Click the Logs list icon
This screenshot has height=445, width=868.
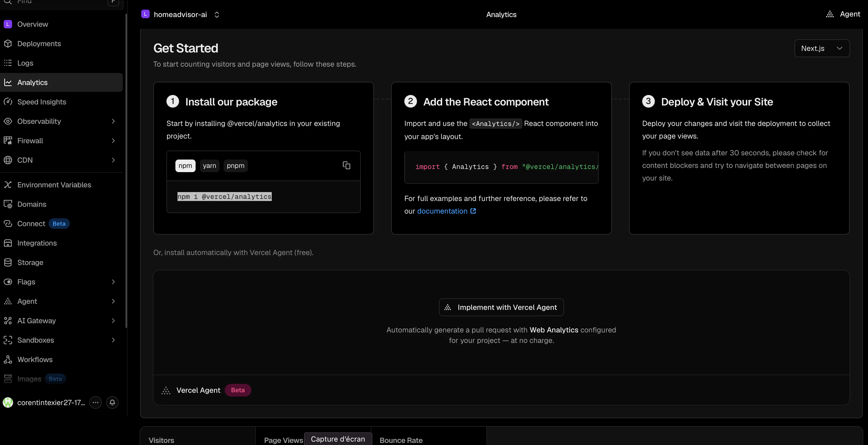coord(8,63)
